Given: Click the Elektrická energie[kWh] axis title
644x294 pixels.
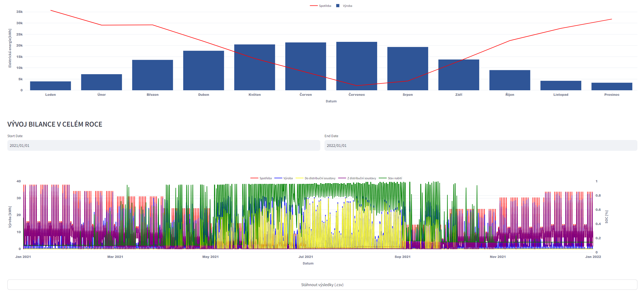Looking at the screenshot, I should click(10, 48).
